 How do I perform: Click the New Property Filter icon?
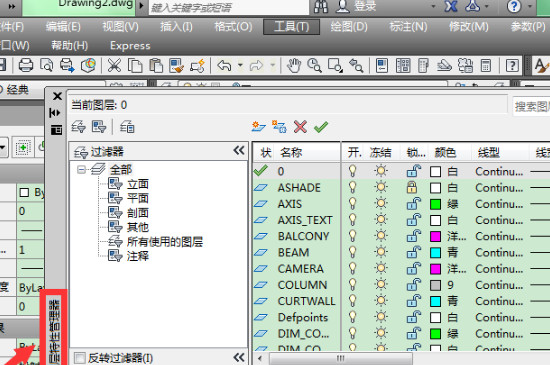click(78, 127)
